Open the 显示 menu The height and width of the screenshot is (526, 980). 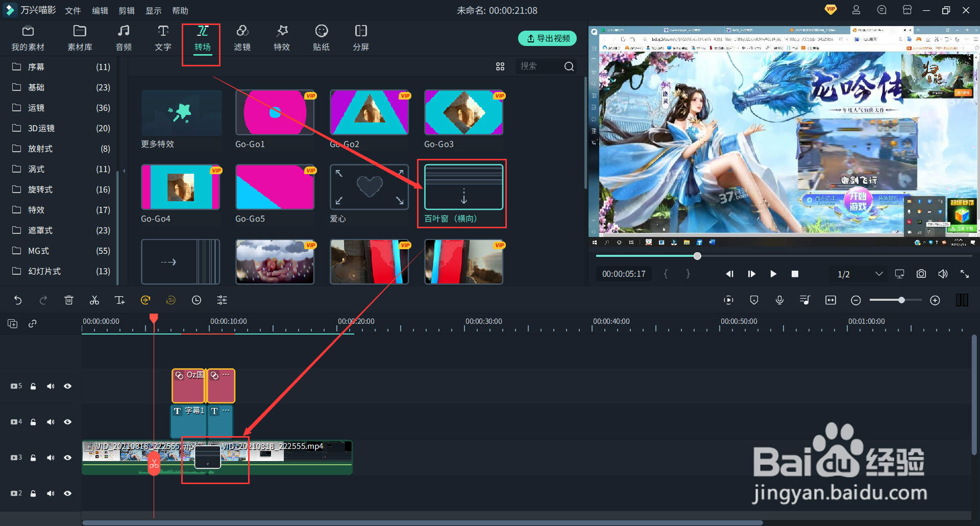coord(154,11)
